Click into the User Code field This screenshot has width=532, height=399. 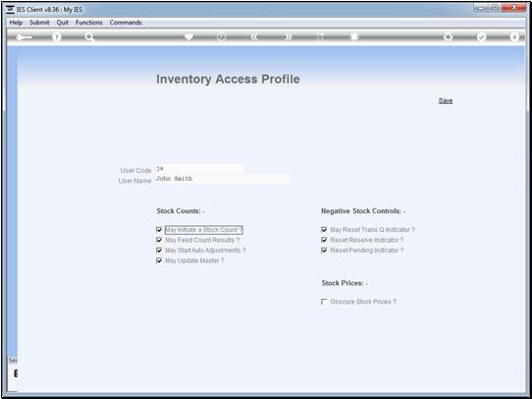[199, 169]
